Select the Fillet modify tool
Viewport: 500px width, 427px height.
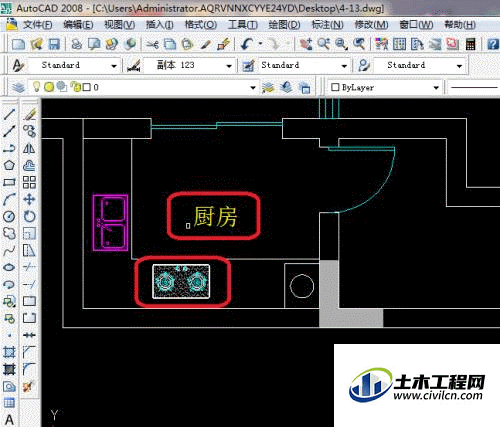(29, 369)
